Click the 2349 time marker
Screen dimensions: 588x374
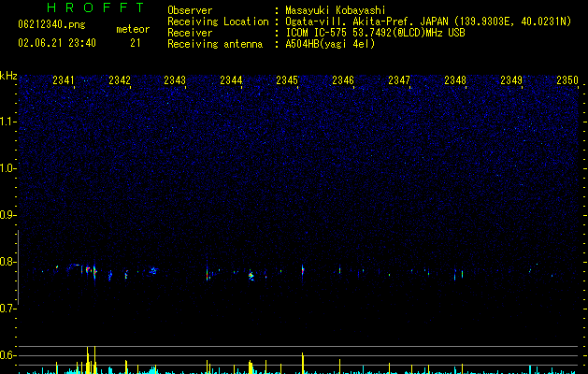tap(511, 80)
